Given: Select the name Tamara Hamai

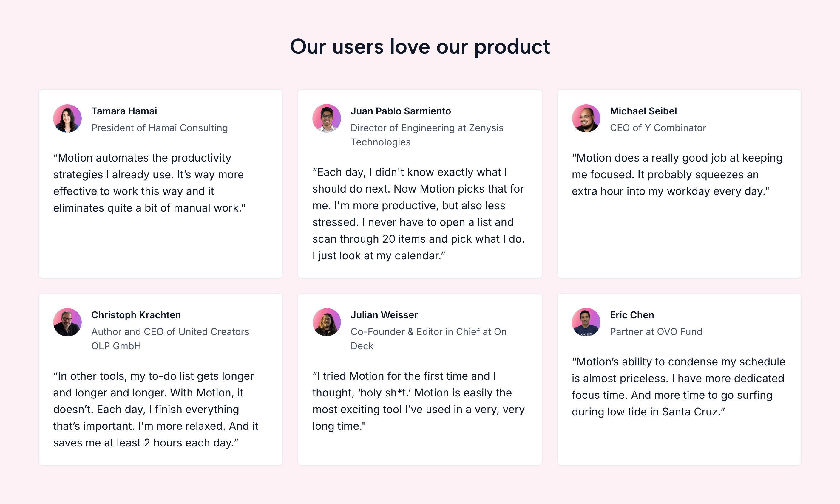Looking at the screenshot, I should (124, 111).
